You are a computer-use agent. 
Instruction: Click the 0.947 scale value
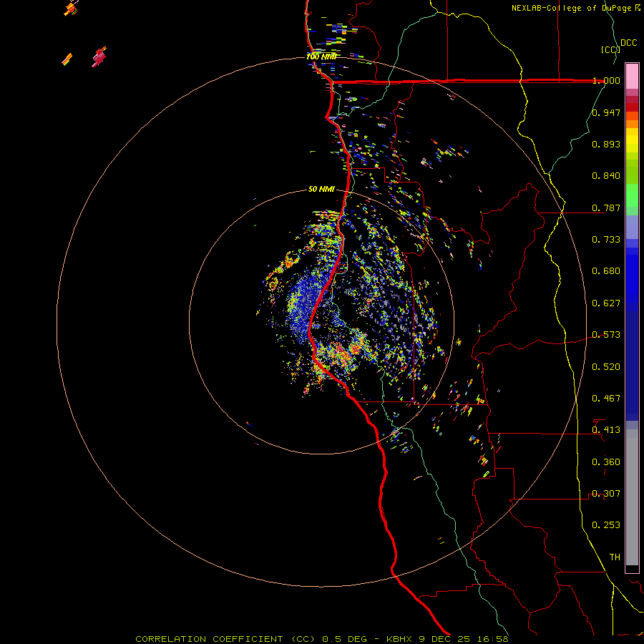tap(606, 112)
